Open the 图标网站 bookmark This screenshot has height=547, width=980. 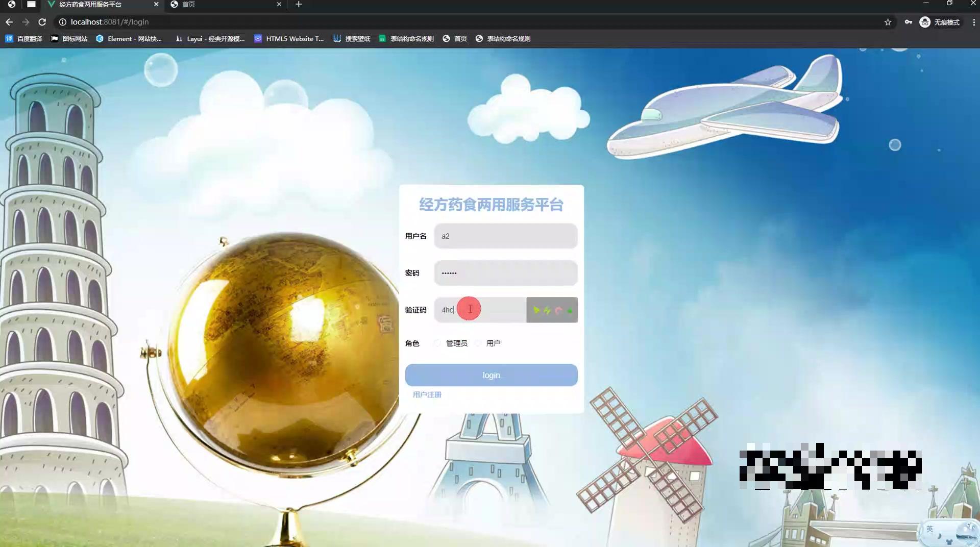coord(69,38)
